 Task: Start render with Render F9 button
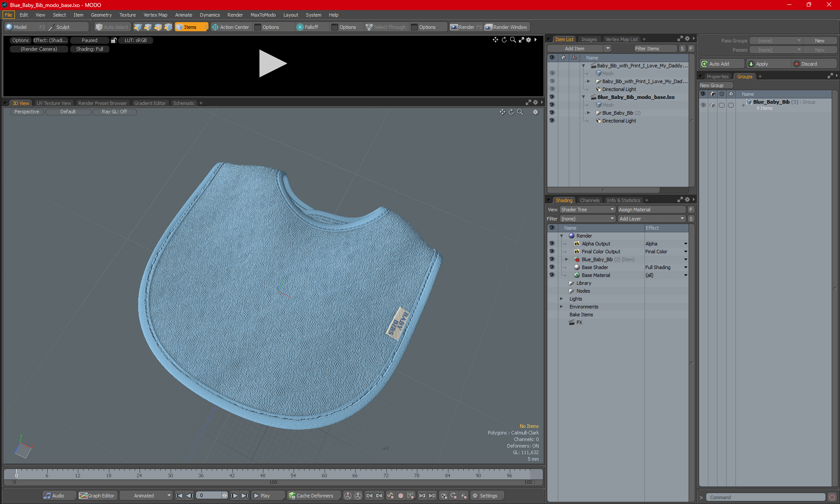click(466, 27)
